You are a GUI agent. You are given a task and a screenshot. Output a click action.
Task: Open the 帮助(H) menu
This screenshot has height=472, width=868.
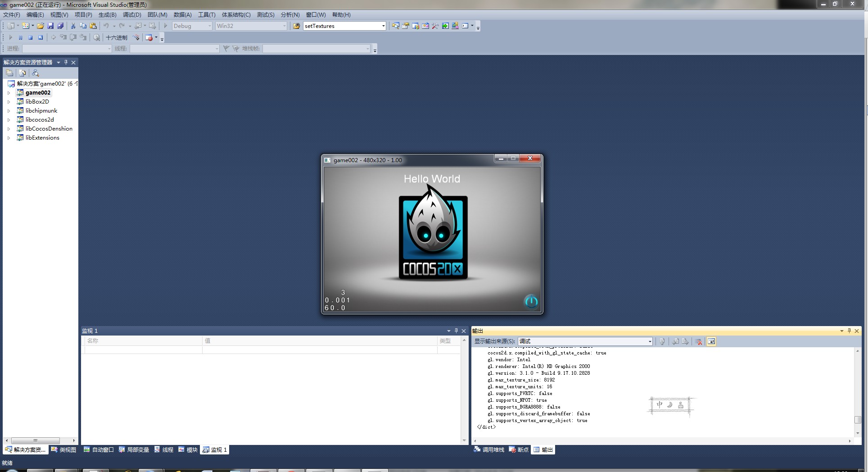(x=341, y=15)
